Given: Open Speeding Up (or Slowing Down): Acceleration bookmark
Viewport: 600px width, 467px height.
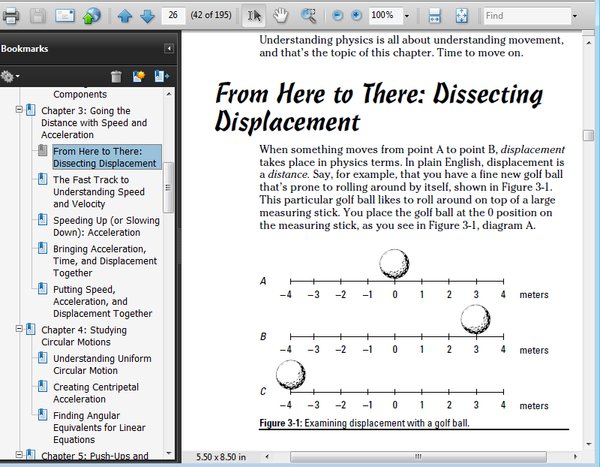Looking at the screenshot, I should click(x=106, y=226).
